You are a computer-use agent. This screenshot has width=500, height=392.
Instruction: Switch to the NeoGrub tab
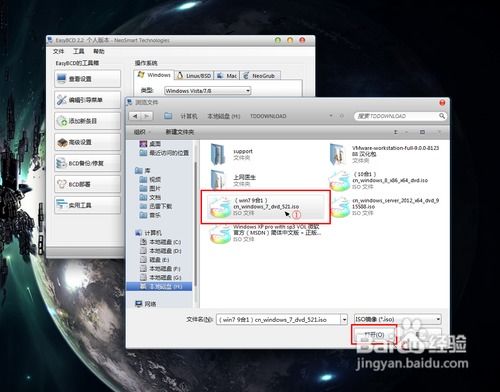tap(260, 76)
